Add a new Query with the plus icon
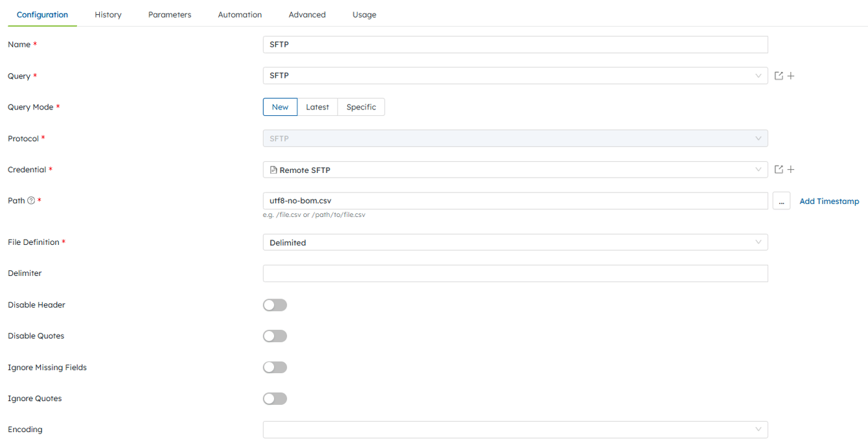This screenshot has width=868, height=447. 791,76
